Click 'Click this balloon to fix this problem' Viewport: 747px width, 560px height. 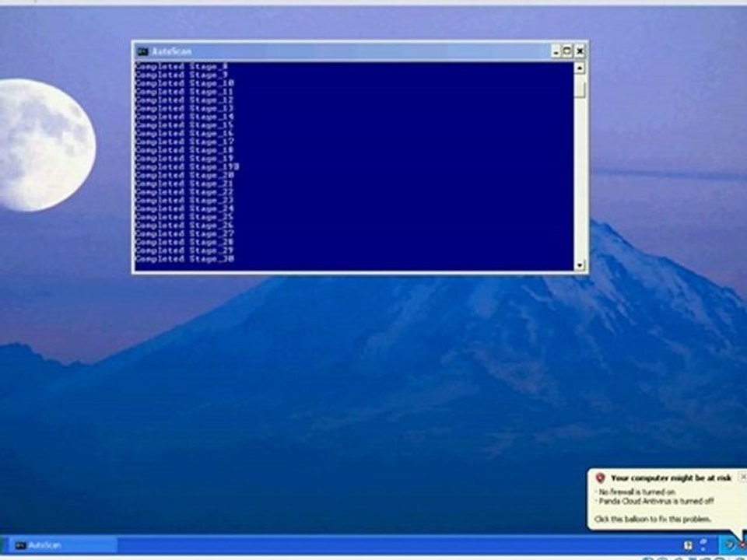click(653, 519)
